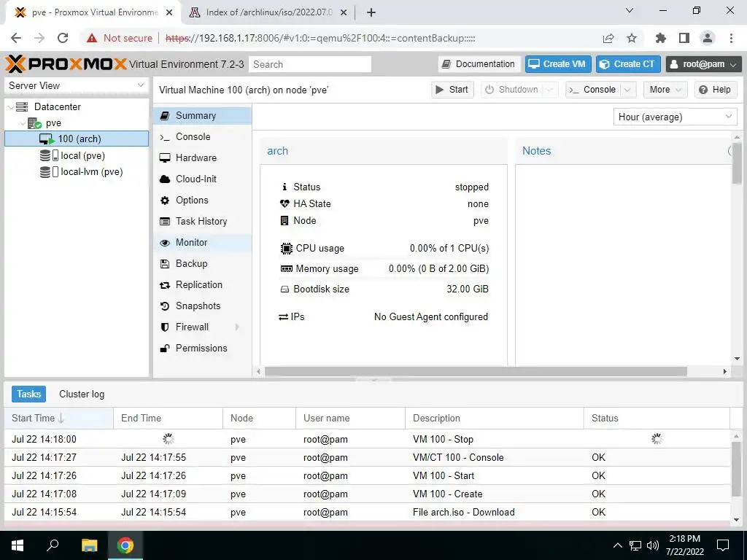This screenshot has height=560, width=747.
Task: Expand the Firewall submenu arrow
Action: pos(237,327)
